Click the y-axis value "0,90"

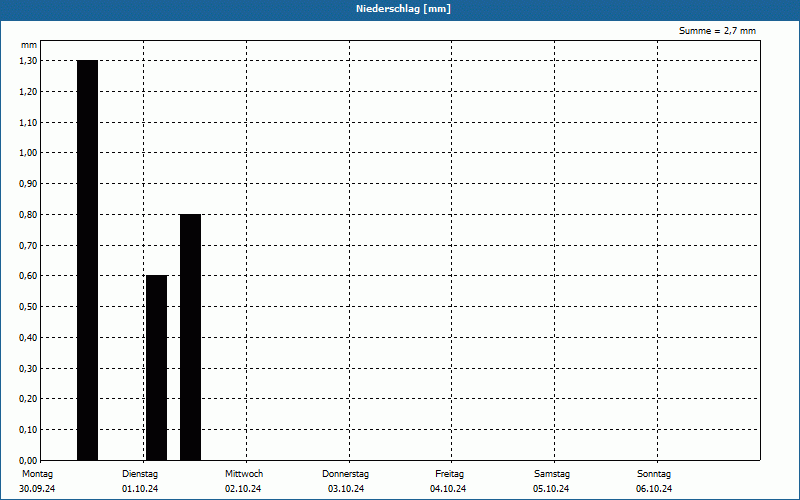(28, 184)
